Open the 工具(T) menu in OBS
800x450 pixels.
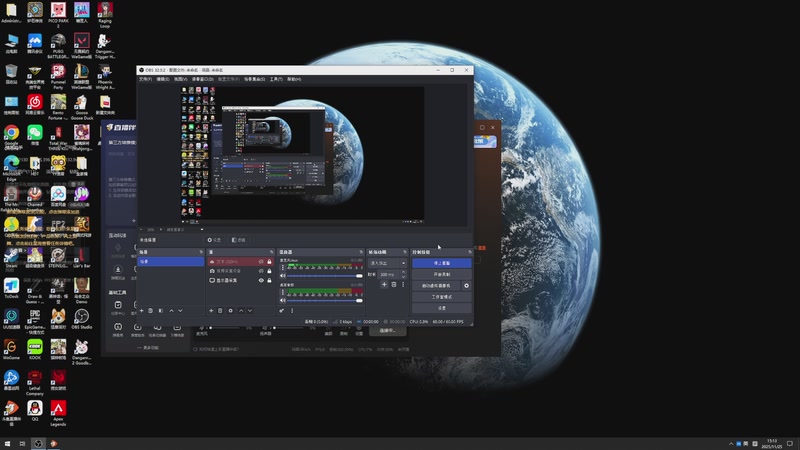(x=276, y=79)
